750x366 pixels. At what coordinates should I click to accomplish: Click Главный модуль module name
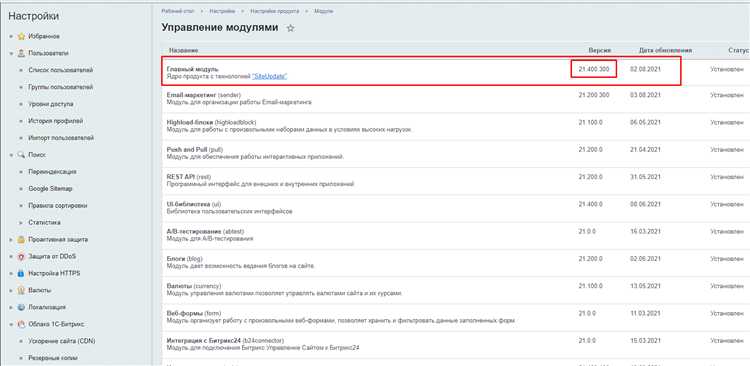pyautogui.click(x=192, y=69)
